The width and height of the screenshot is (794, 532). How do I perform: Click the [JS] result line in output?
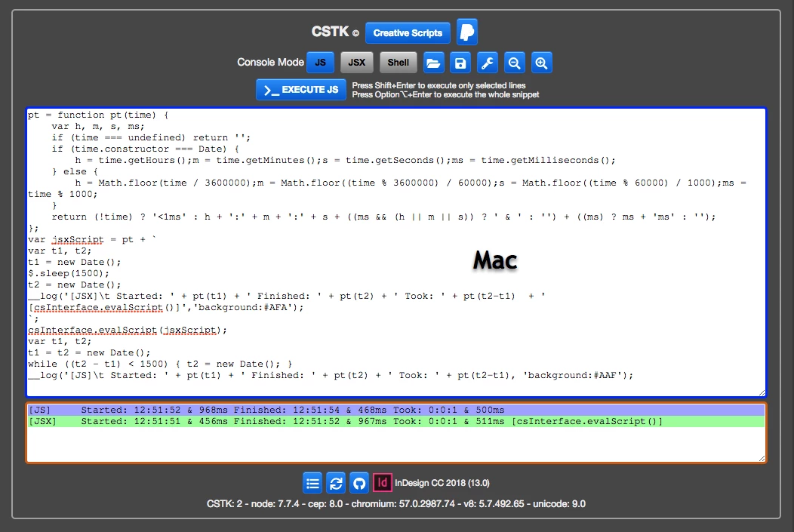pyautogui.click(x=396, y=410)
